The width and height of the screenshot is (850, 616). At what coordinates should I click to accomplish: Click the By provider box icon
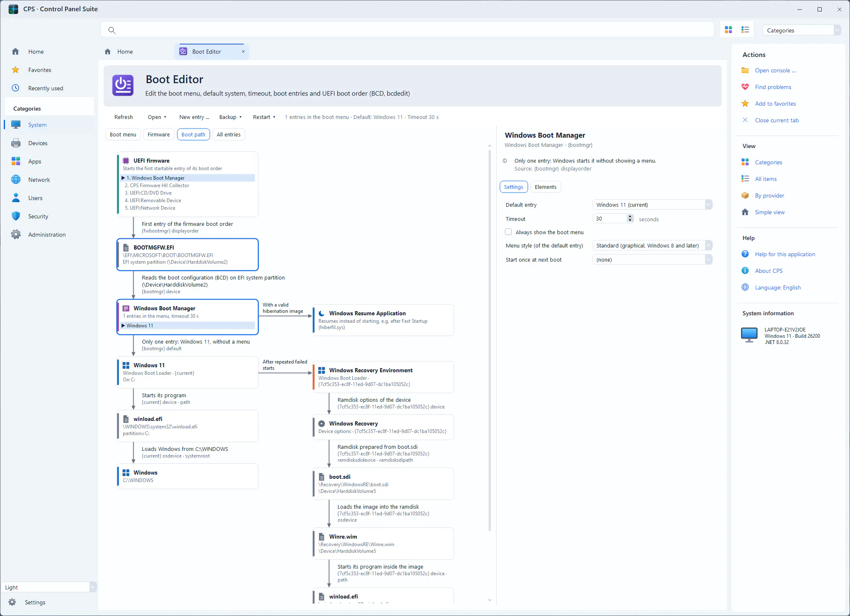point(745,195)
